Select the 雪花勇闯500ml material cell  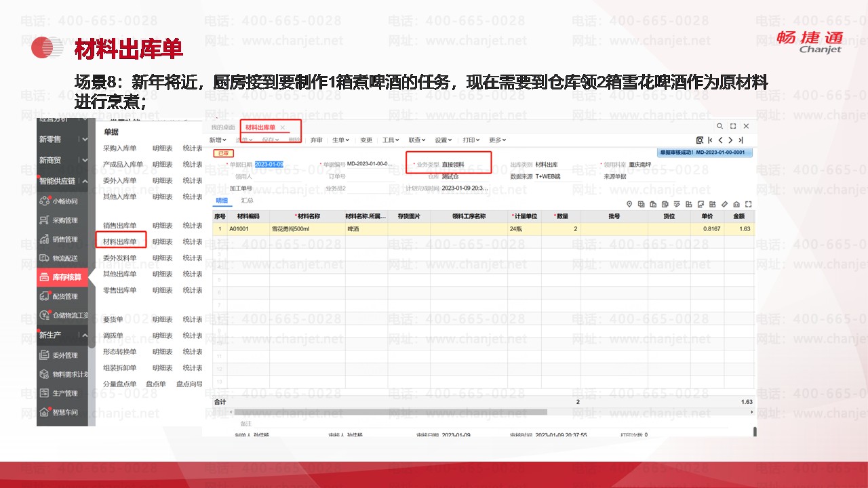[307, 229]
